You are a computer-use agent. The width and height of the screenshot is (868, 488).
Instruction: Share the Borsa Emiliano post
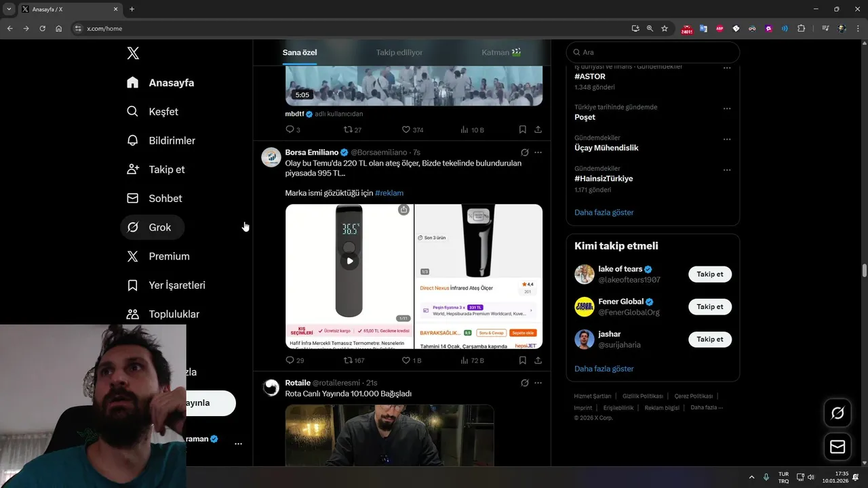538,361
